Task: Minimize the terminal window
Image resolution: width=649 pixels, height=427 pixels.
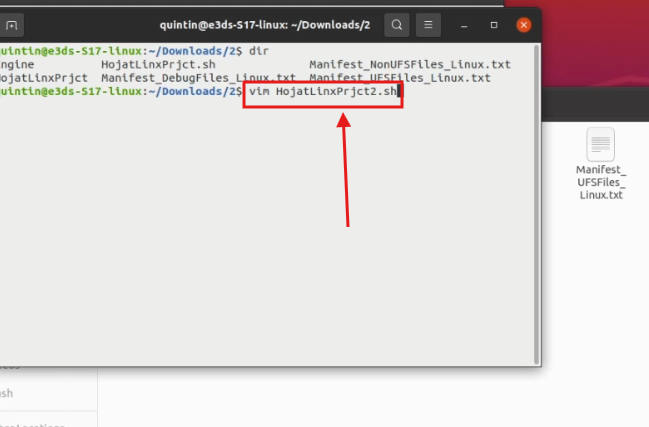Action: point(468,25)
